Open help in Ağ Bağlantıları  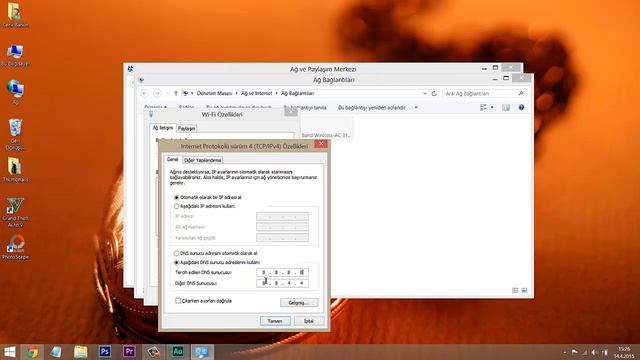pyautogui.click(x=521, y=108)
